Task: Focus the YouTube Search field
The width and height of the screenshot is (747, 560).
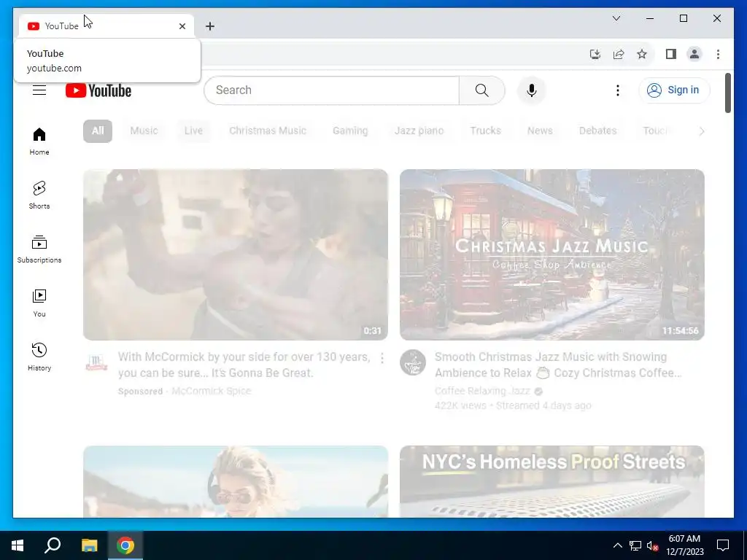Action: click(x=332, y=90)
